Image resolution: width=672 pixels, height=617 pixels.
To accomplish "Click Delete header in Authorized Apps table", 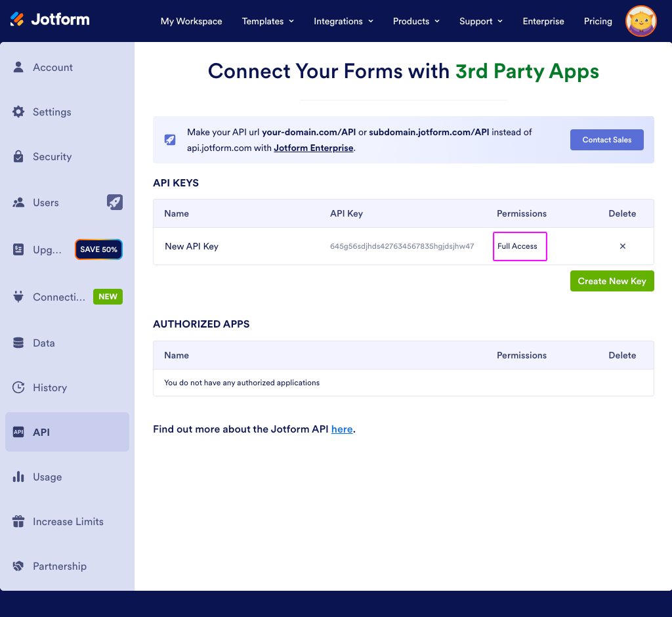I will pos(622,355).
